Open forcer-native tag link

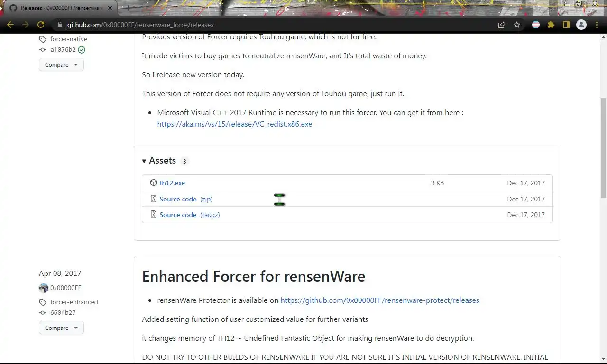pos(69,39)
